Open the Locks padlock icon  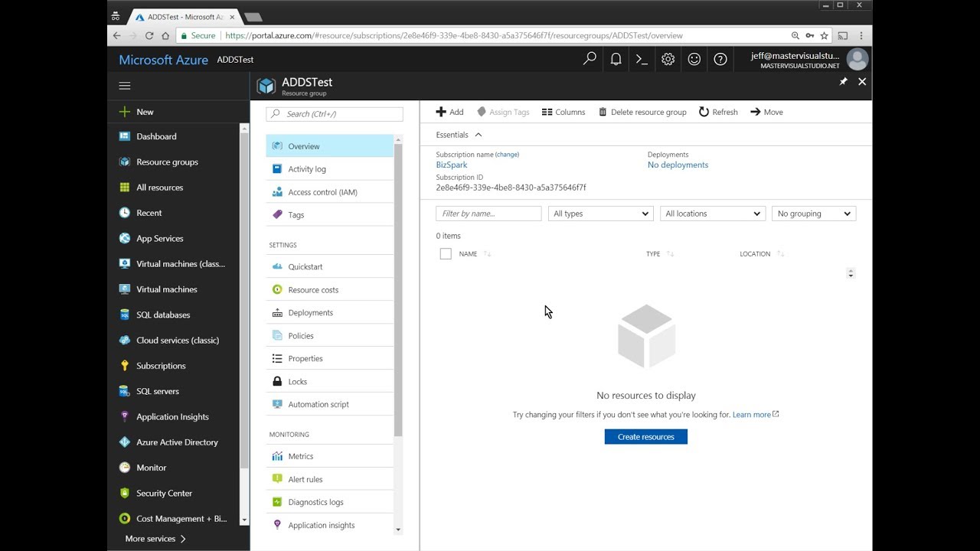tap(277, 381)
